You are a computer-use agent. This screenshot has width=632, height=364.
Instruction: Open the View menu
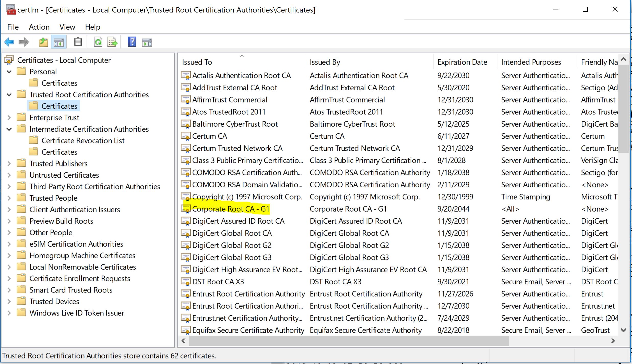[x=67, y=27]
